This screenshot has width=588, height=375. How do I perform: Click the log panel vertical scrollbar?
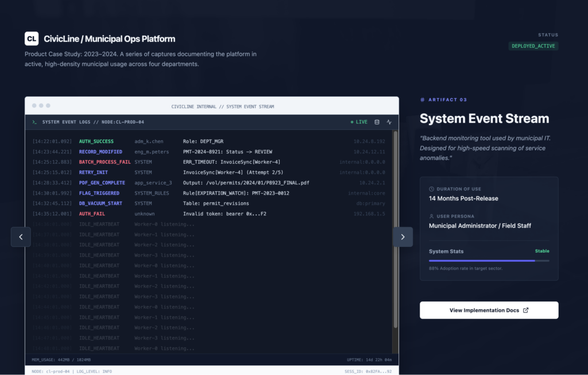tap(395, 230)
